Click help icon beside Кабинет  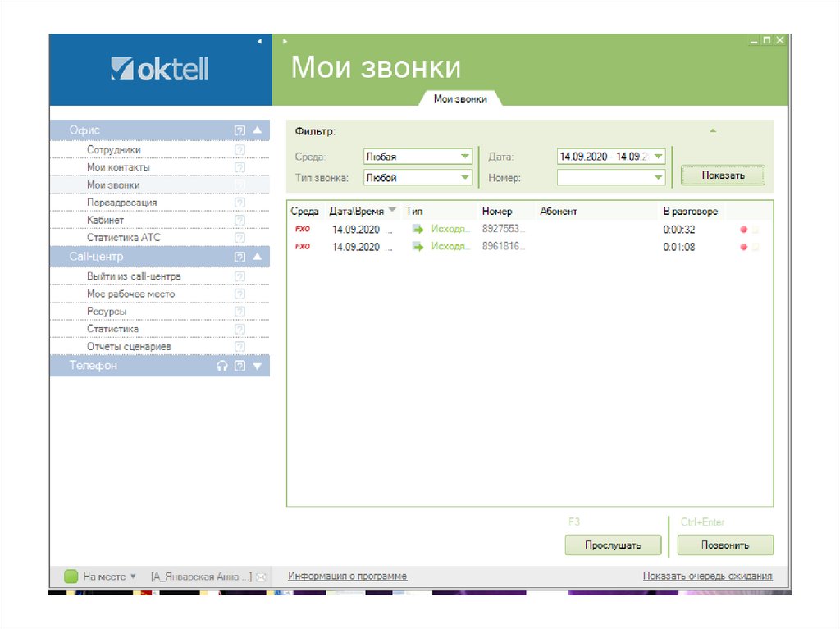(x=240, y=220)
